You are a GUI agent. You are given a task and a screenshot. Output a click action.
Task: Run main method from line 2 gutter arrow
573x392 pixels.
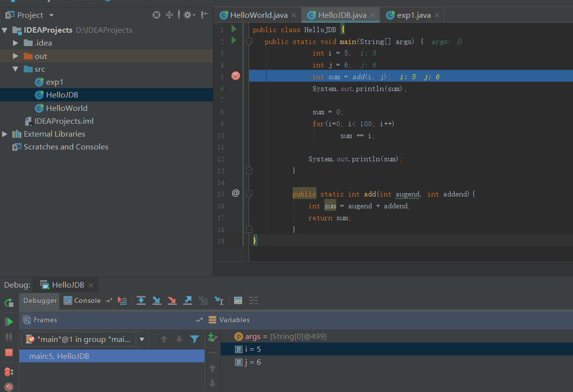pyautogui.click(x=234, y=41)
